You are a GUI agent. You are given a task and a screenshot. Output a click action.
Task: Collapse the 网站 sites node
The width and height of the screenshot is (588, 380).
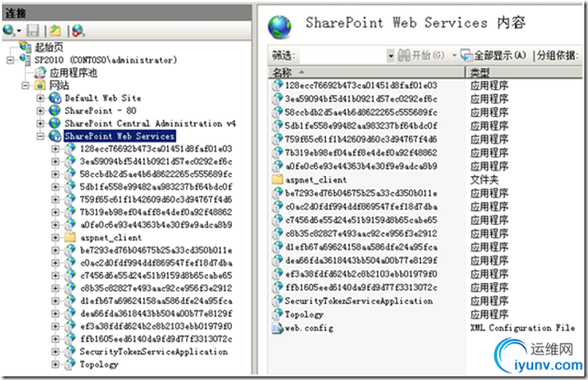click(x=26, y=86)
